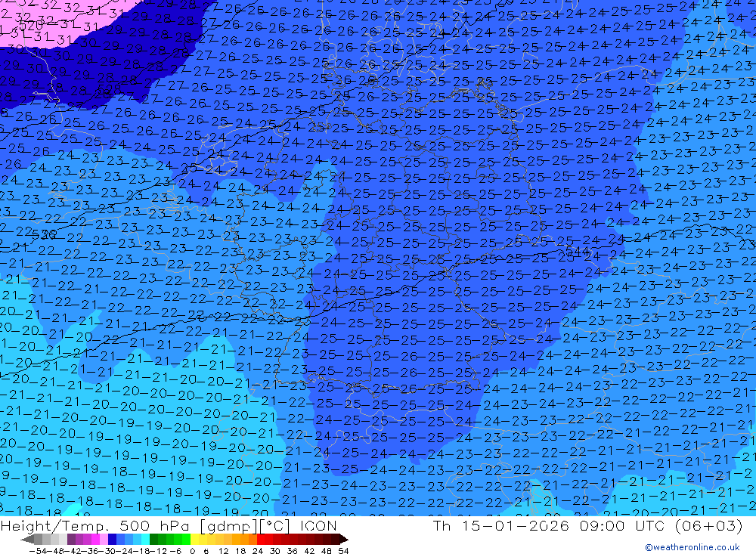Click the '54' legend scale value at the right end
Viewport: 756px width, 554px height.
343,551
